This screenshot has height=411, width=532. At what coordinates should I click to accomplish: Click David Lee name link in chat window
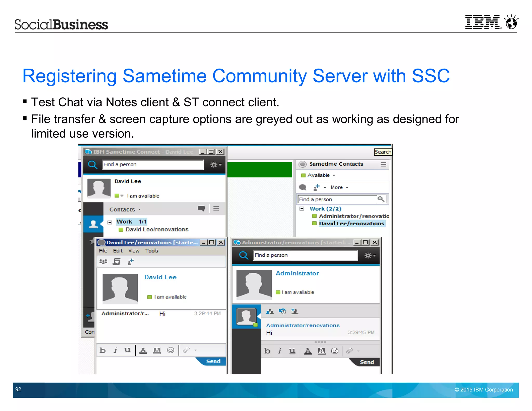click(x=160, y=277)
